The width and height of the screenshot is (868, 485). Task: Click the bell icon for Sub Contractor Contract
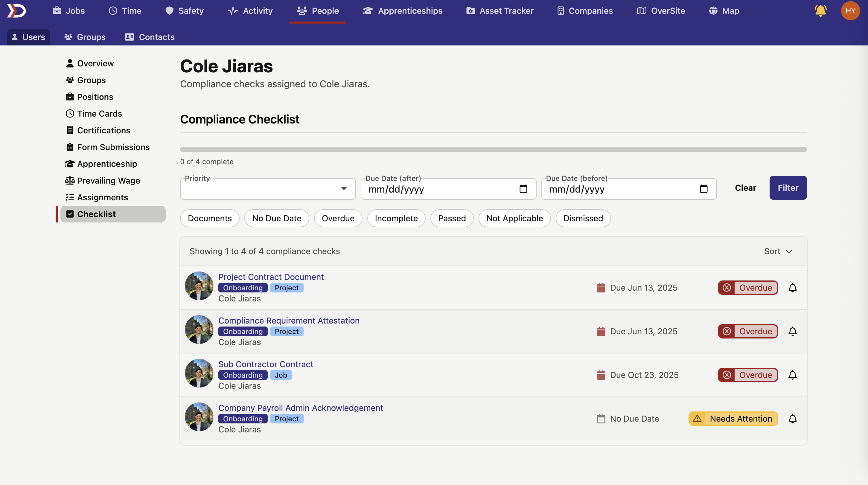[x=792, y=375]
